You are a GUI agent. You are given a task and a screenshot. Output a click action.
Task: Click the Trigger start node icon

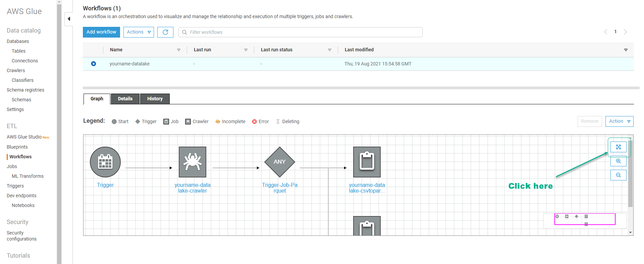pyautogui.click(x=105, y=162)
